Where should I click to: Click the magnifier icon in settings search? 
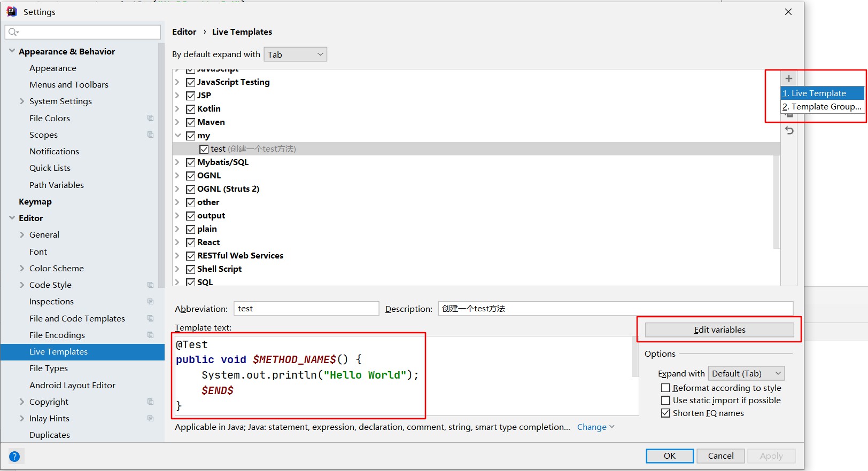(13, 32)
